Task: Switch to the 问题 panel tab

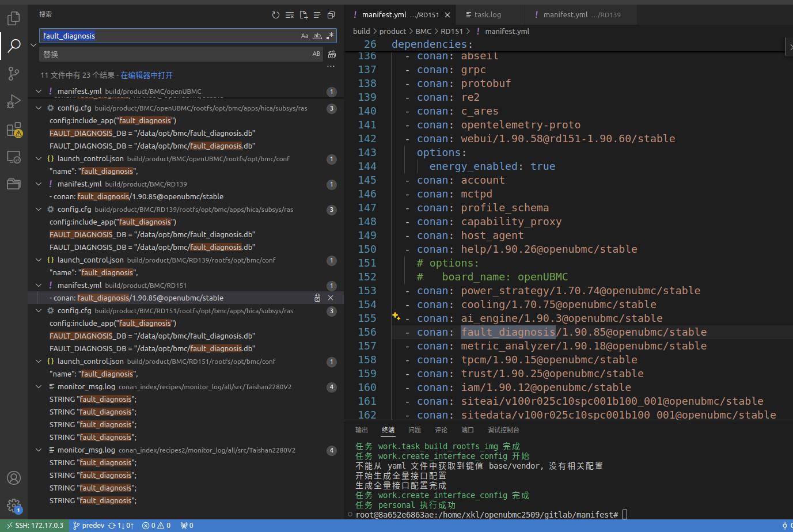Action: tap(415, 430)
